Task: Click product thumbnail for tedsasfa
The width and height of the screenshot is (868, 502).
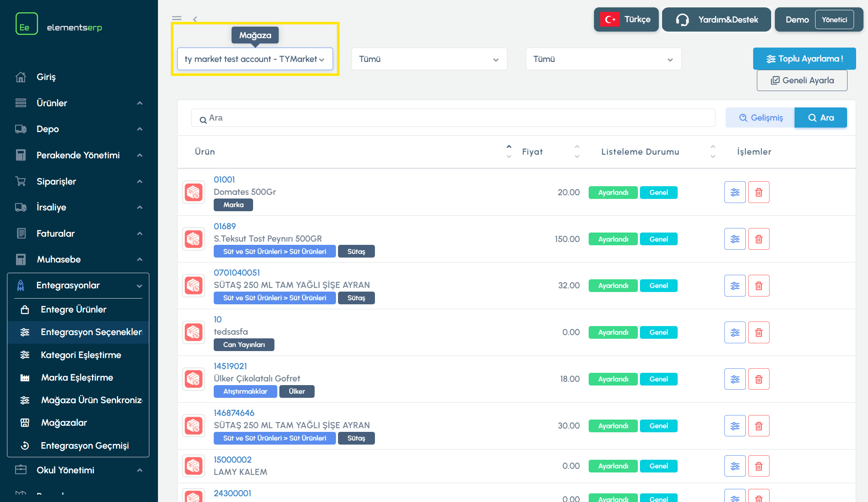Action: (x=194, y=332)
